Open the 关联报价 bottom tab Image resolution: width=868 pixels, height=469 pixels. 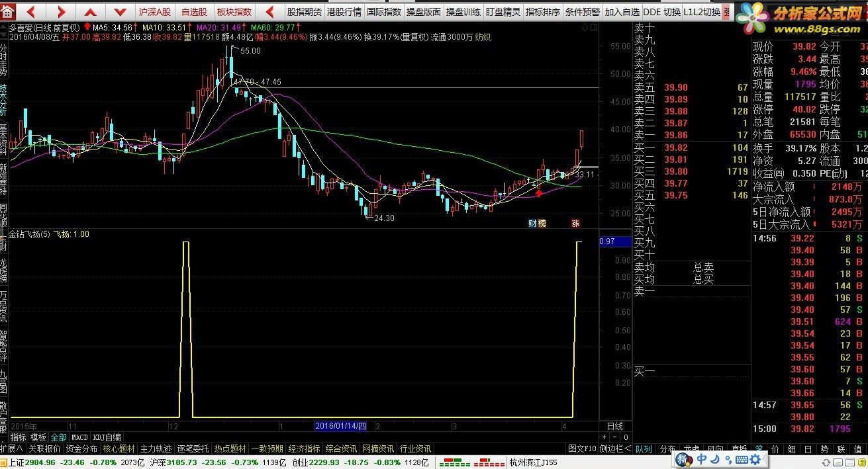(44, 448)
